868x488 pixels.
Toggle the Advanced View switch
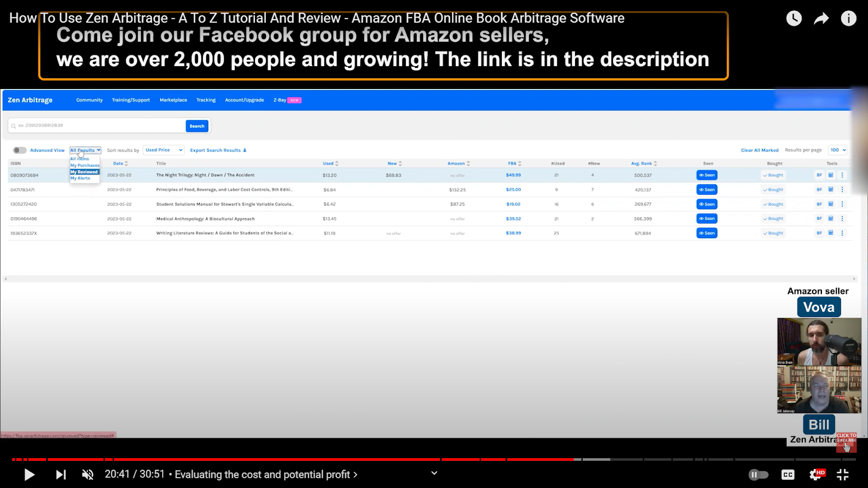[x=20, y=150]
